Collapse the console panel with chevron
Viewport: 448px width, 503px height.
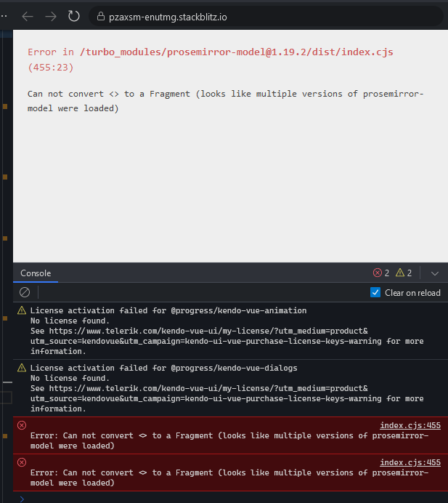[x=435, y=273]
